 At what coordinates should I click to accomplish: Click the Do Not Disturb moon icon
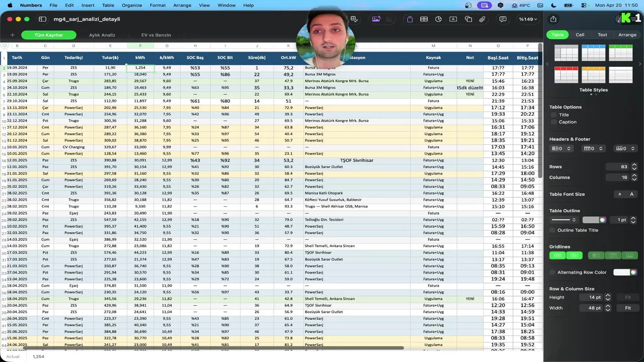[554, 5]
